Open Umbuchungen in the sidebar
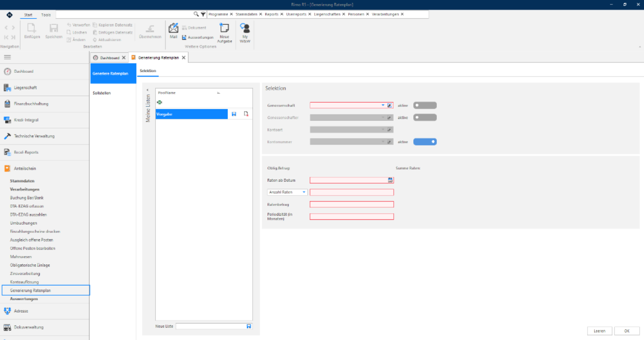The height and width of the screenshot is (340, 644). tap(24, 223)
